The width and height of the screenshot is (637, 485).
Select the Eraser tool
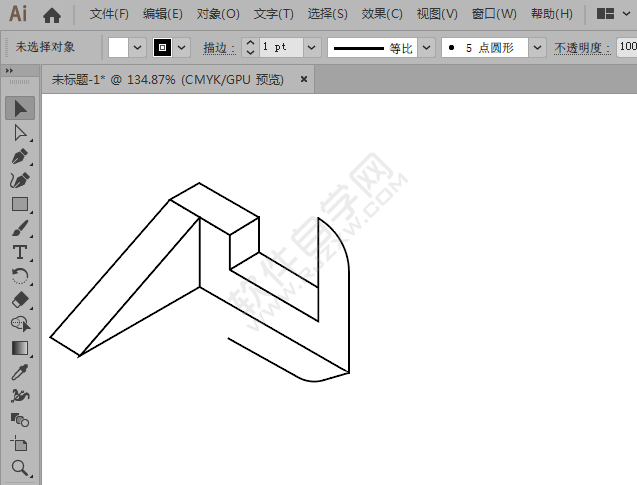coord(20,300)
